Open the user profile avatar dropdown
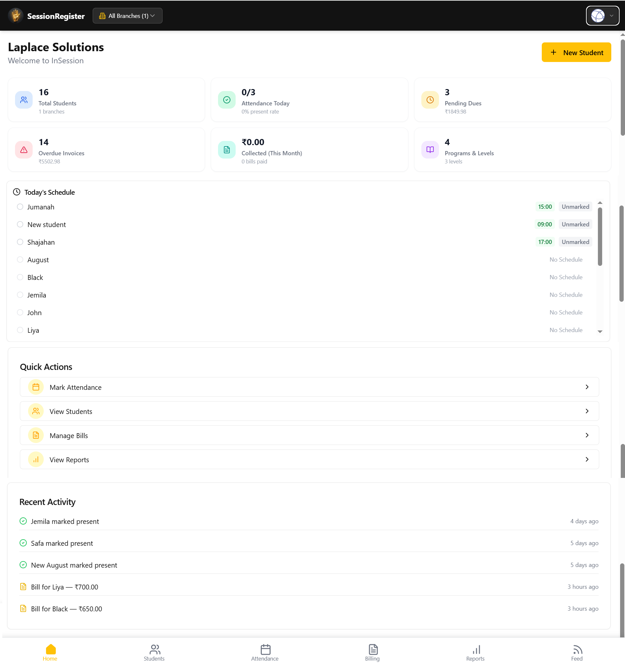 tap(603, 16)
